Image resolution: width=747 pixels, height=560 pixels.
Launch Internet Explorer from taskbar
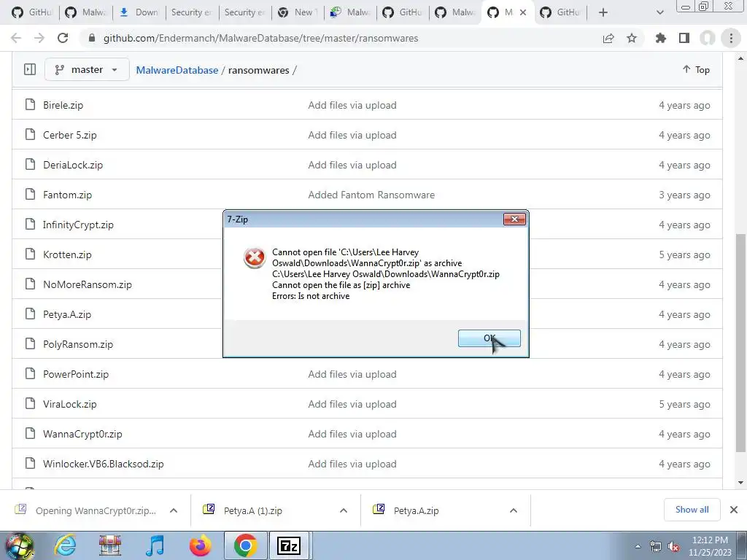65,545
